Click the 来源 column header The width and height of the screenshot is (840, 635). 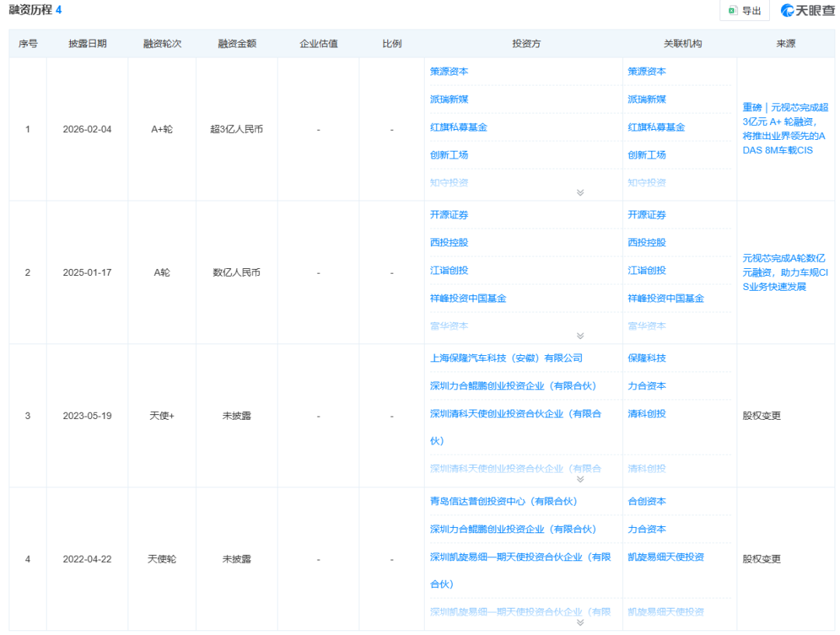click(786, 44)
